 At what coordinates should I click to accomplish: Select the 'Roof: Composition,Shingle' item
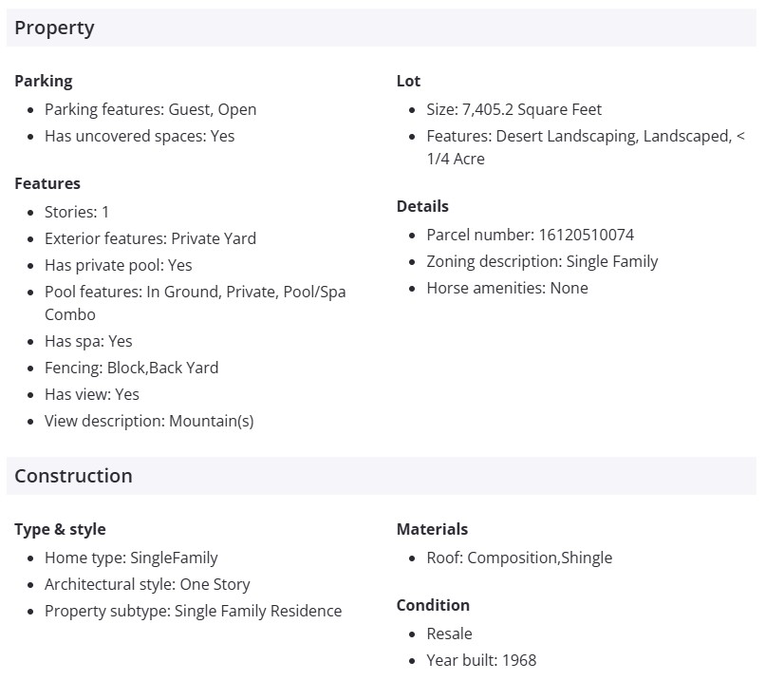(x=519, y=558)
